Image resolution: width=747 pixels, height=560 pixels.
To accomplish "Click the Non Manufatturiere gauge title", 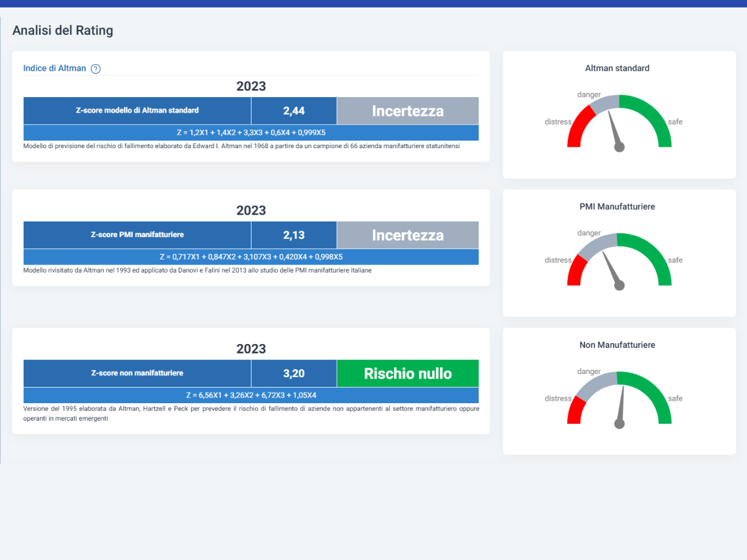I will (x=618, y=345).
